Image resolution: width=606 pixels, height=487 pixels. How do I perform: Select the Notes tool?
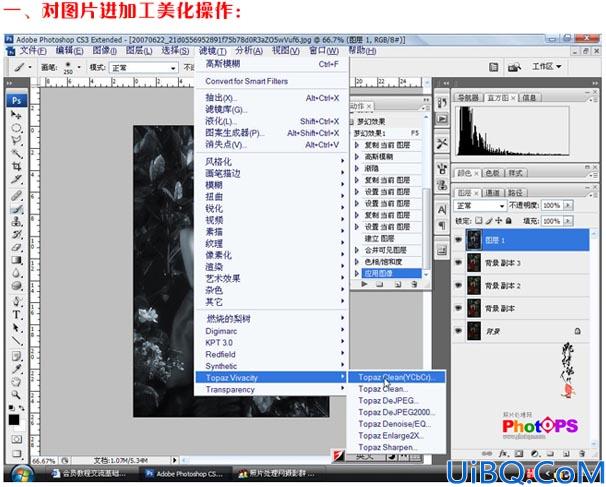16,356
